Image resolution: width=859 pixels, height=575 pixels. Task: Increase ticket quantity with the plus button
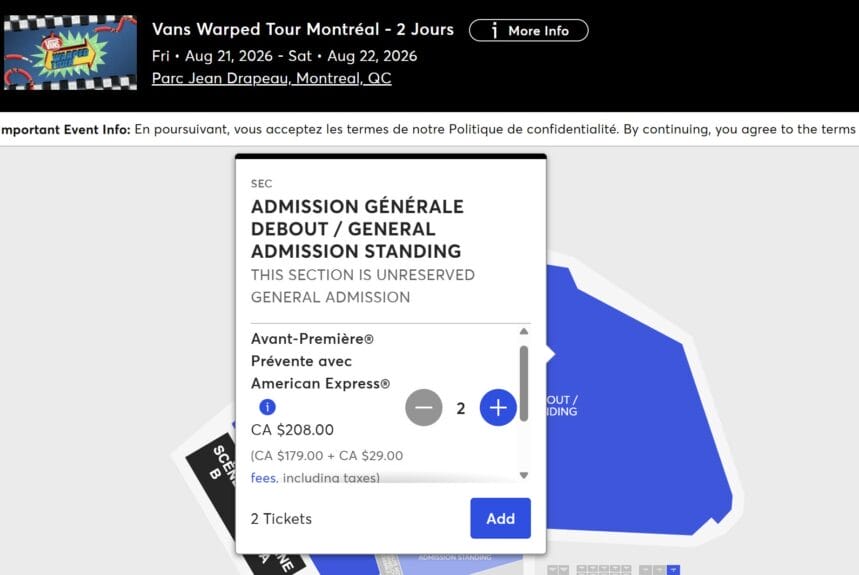click(x=498, y=407)
